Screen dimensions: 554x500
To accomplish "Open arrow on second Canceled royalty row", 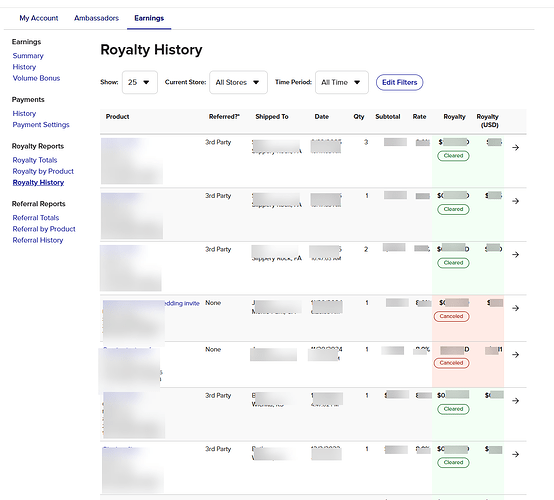I will [x=515, y=355].
